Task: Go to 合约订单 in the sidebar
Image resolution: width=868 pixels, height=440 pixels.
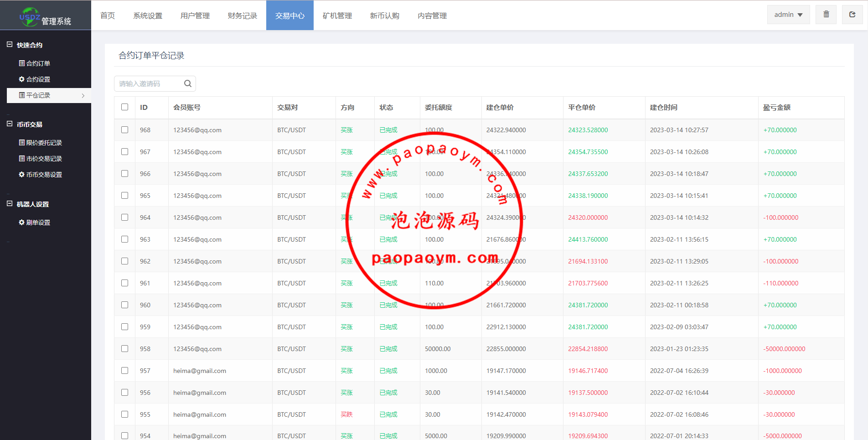Action: coord(38,63)
